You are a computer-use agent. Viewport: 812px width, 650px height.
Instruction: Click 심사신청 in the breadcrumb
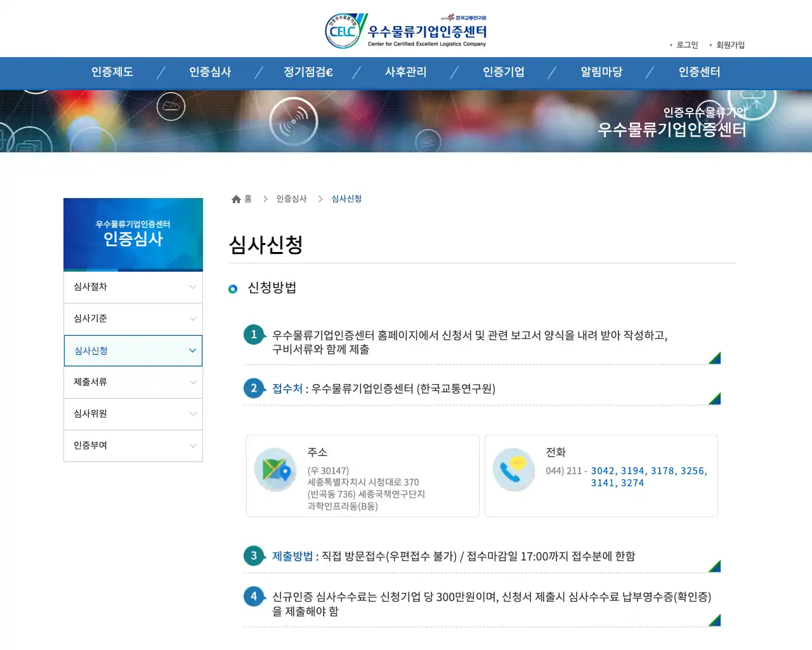346,199
